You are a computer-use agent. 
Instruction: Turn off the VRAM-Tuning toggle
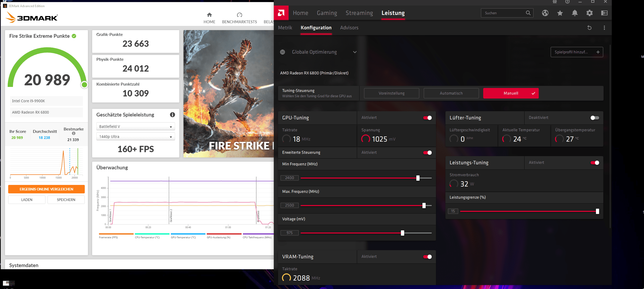click(427, 257)
